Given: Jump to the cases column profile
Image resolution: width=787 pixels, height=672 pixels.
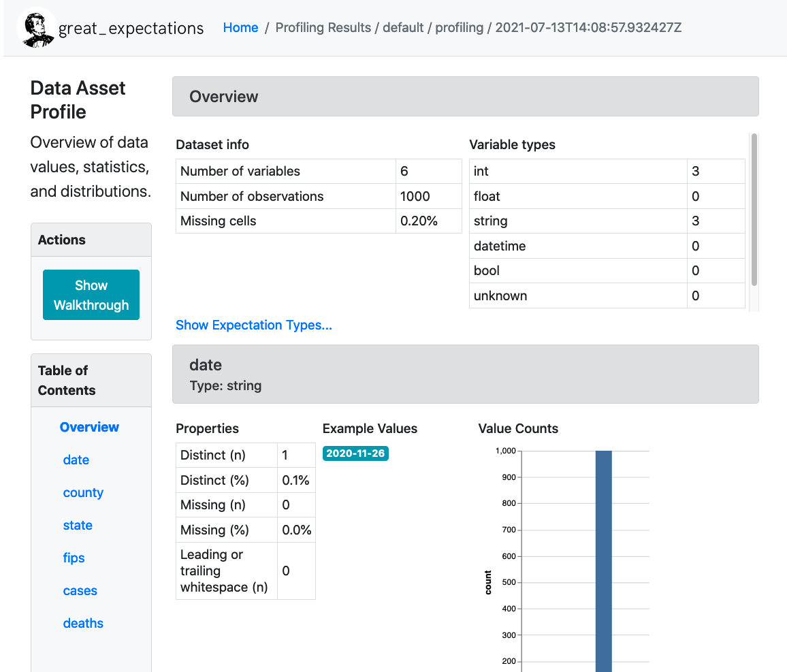Looking at the screenshot, I should click(80, 590).
